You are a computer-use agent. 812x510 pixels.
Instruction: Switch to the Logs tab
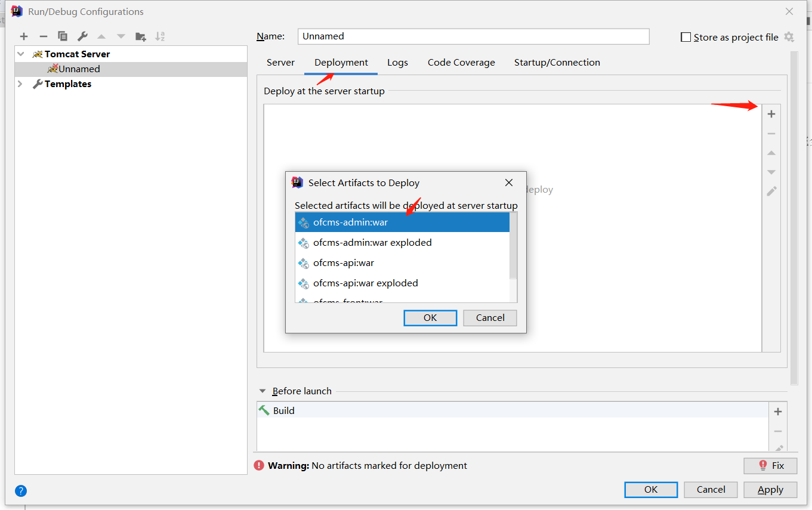(x=397, y=63)
